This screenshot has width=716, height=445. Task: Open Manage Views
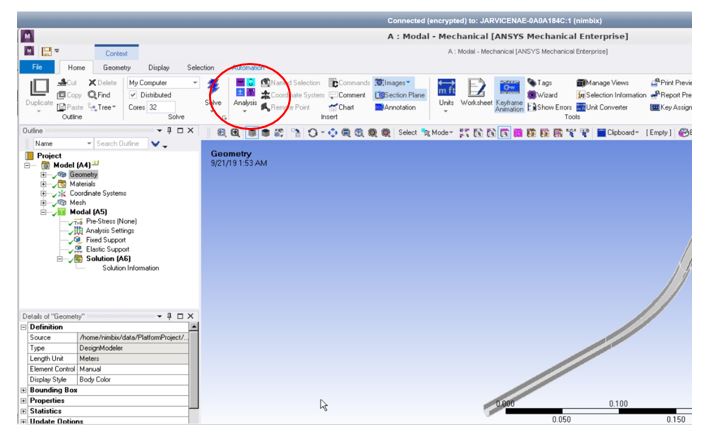603,83
